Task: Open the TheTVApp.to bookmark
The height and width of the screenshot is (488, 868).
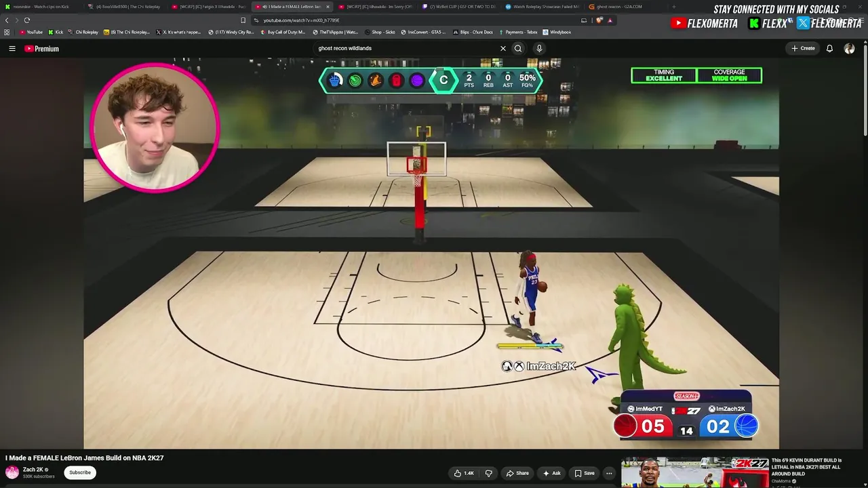Action: 335,32
